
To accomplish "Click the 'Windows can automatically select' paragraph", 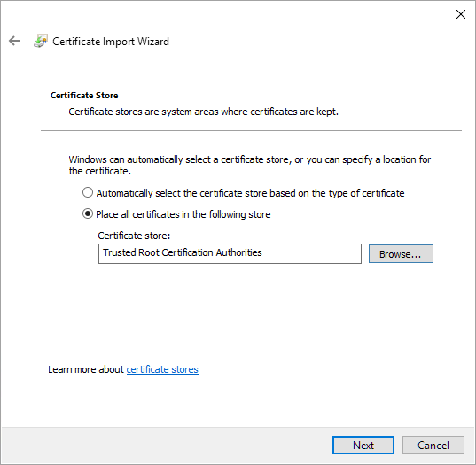I will [x=250, y=165].
